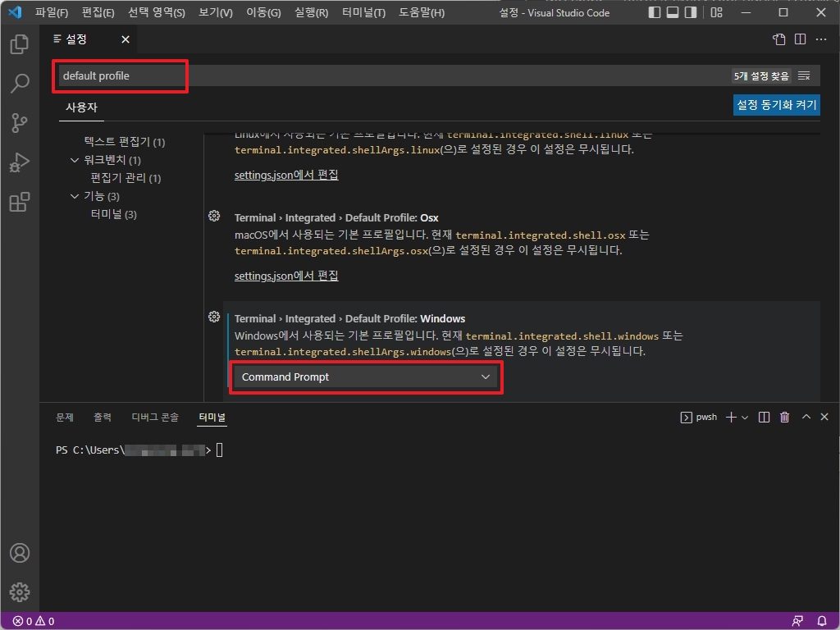The width and height of the screenshot is (840, 630).
Task: Click the feedback icon in status bar
Action: 797,621
